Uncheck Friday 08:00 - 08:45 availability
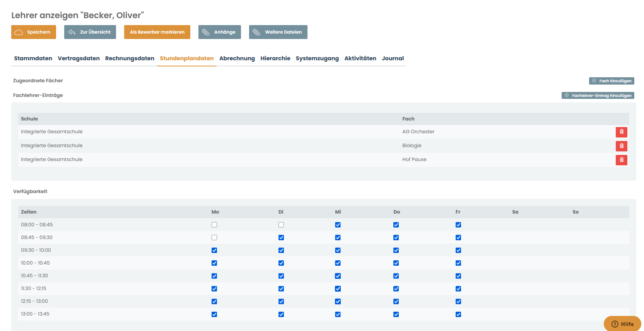 [458, 225]
